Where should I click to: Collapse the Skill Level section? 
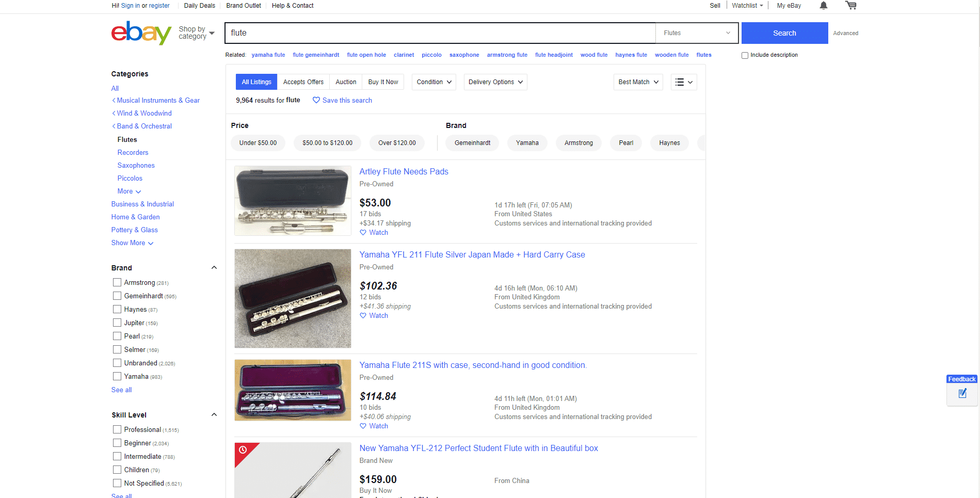214,415
